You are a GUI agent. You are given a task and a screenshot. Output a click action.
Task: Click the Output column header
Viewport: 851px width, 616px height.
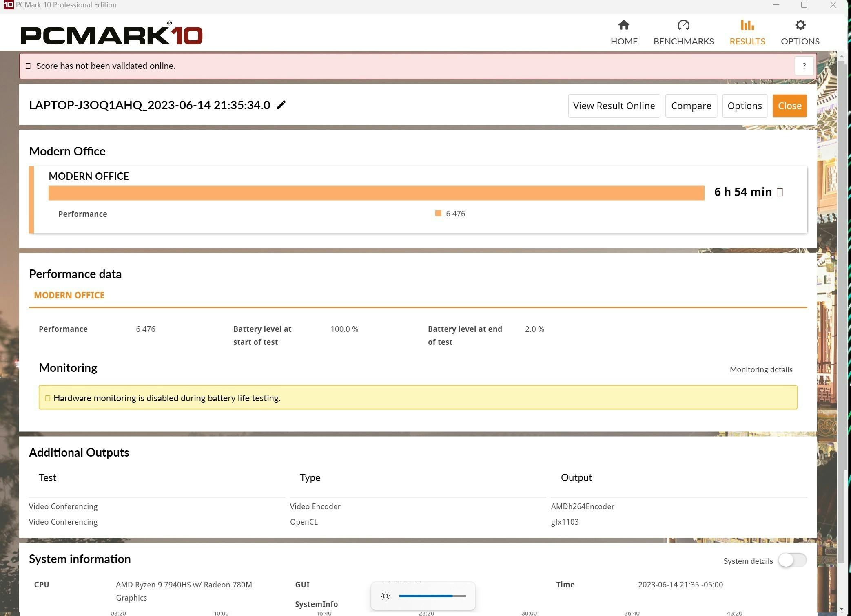coord(576,477)
